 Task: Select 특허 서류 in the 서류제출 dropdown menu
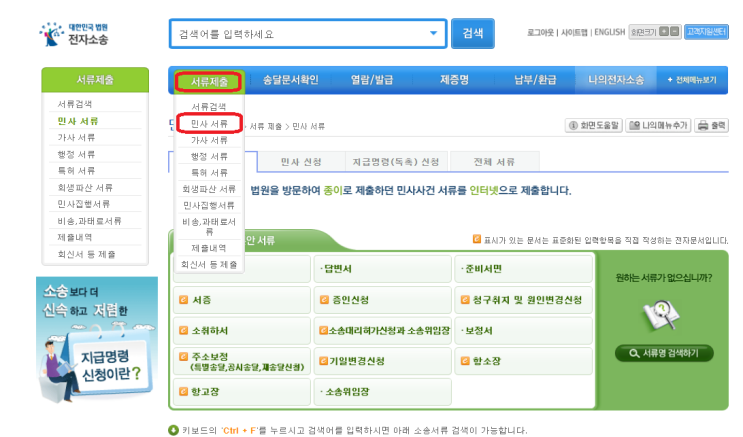(209, 173)
